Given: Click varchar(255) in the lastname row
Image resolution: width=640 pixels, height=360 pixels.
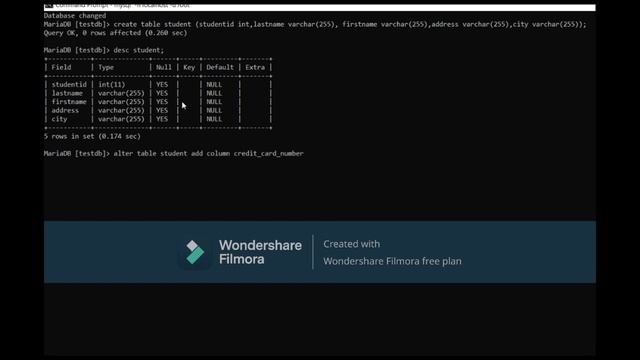Looking at the screenshot, I should pyautogui.click(x=121, y=93).
